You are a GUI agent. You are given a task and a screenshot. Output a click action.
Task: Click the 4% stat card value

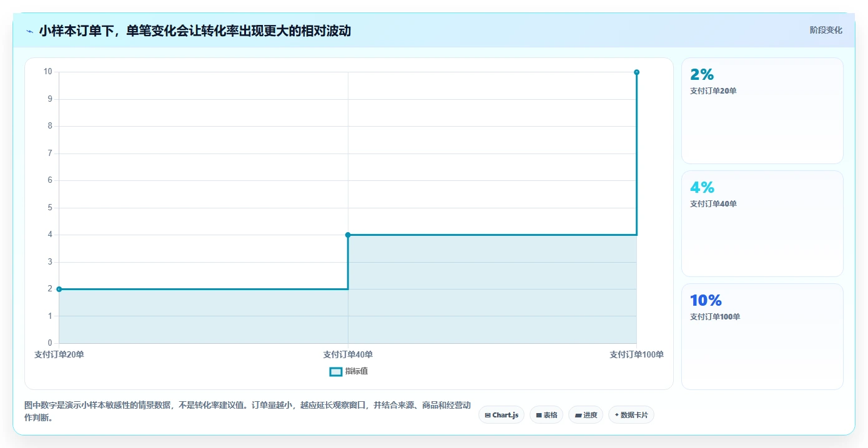point(702,187)
